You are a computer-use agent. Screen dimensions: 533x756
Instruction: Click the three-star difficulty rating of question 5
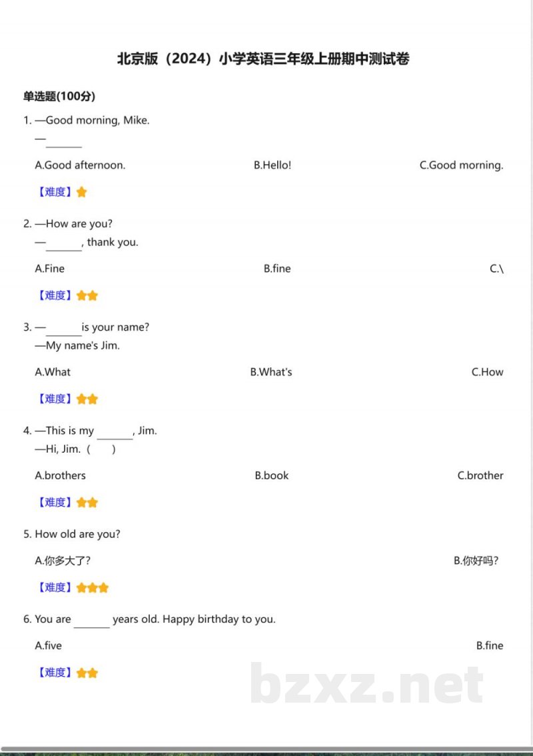(93, 588)
